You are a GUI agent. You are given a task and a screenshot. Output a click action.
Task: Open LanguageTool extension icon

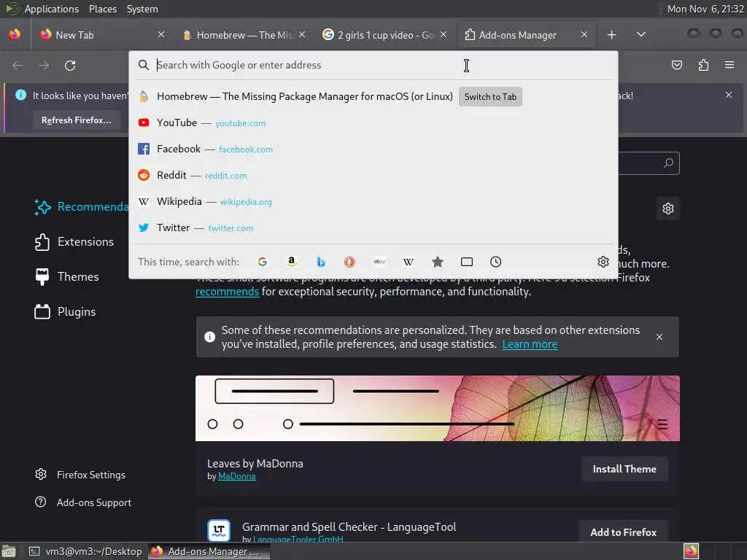[219, 531]
